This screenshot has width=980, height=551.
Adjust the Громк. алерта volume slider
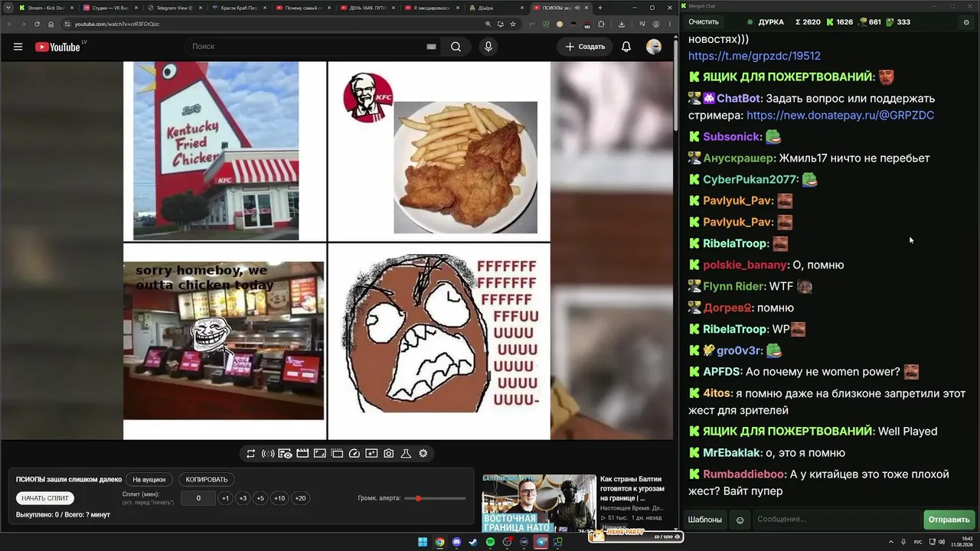[x=435, y=498]
